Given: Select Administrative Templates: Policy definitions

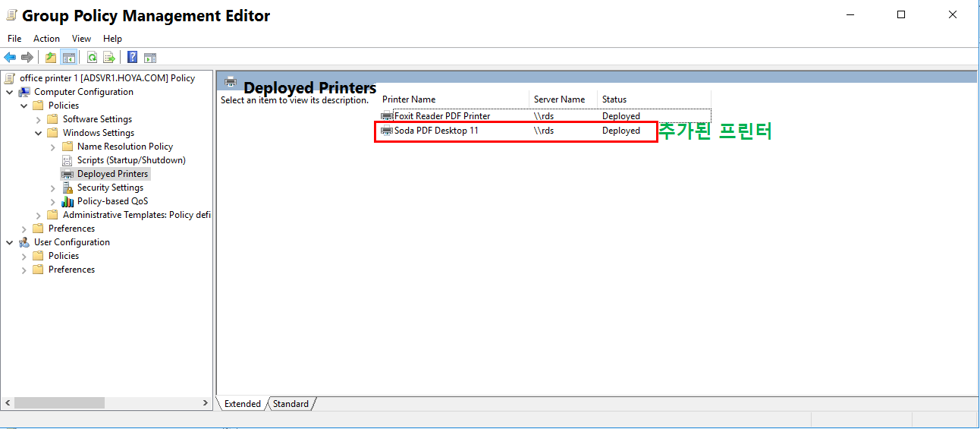Looking at the screenshot, I should (137, 215).
